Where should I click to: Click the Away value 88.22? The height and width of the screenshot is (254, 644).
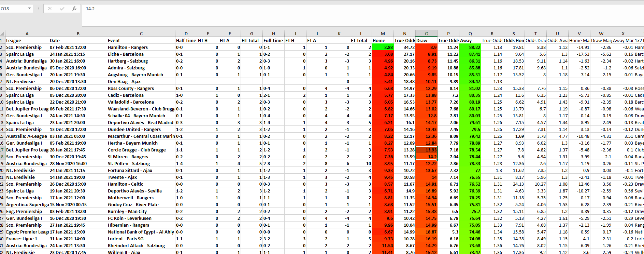(470, 47)
